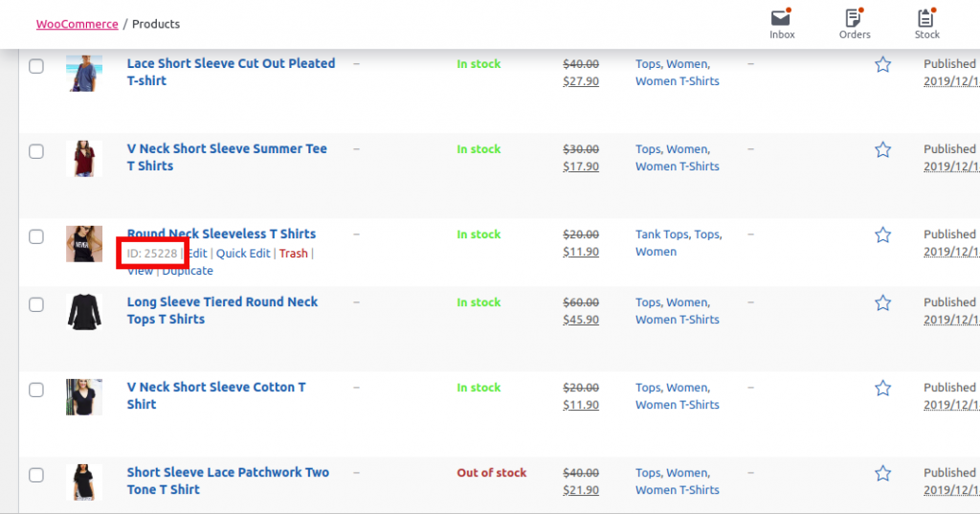The image size is (980, 514).
Task: Open Long Sleeve Tiered Round Neck Tops title
Action: (222, 310)
